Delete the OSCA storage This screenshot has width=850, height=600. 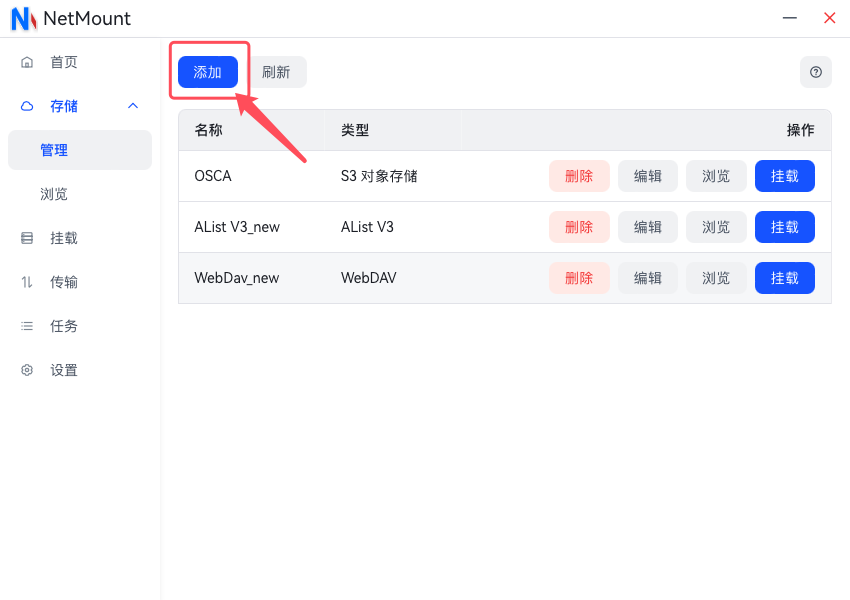[579, 176]
